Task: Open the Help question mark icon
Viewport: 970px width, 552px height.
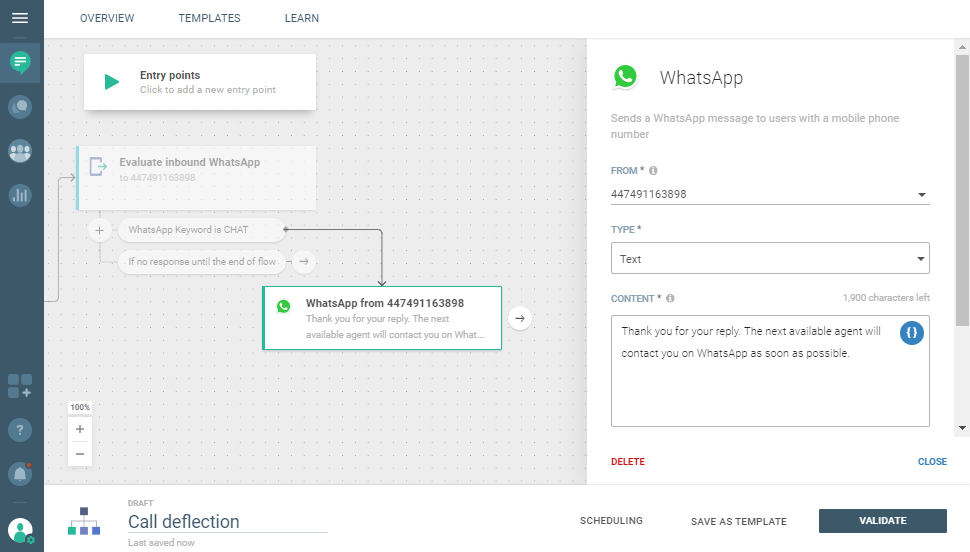Action: coord(20,430)
